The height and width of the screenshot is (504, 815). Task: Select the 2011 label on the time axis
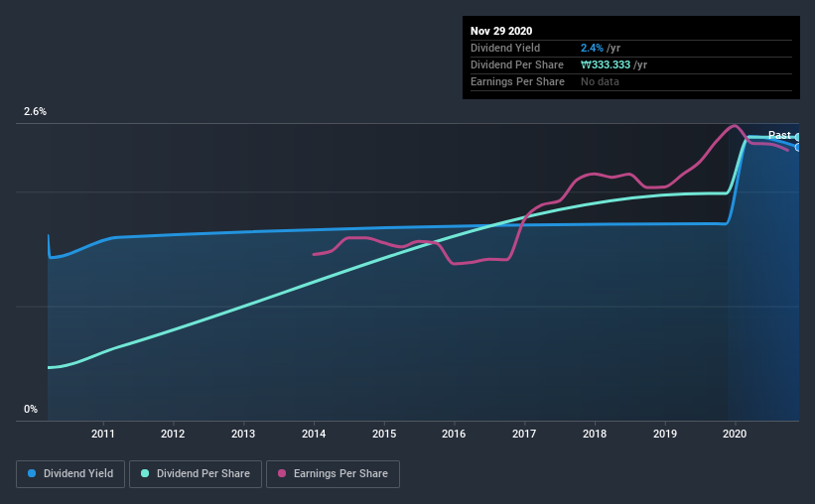103,434
